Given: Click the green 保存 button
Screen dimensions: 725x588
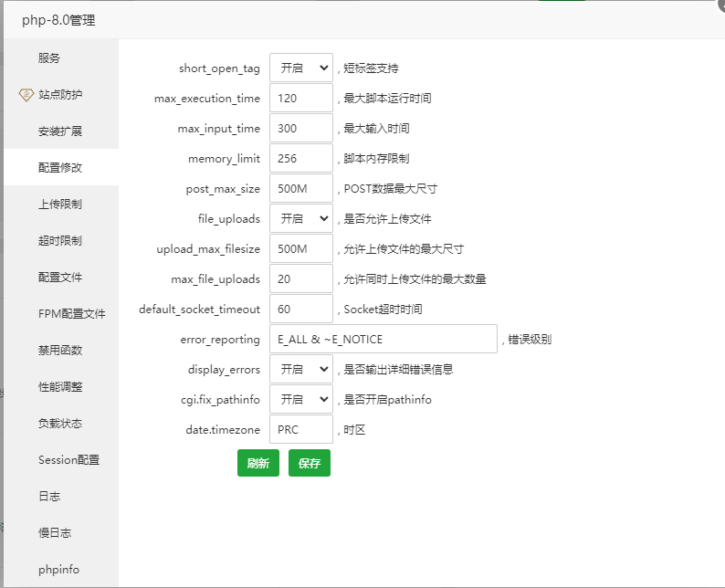Looking at the screenshot, I should (310, 463).
